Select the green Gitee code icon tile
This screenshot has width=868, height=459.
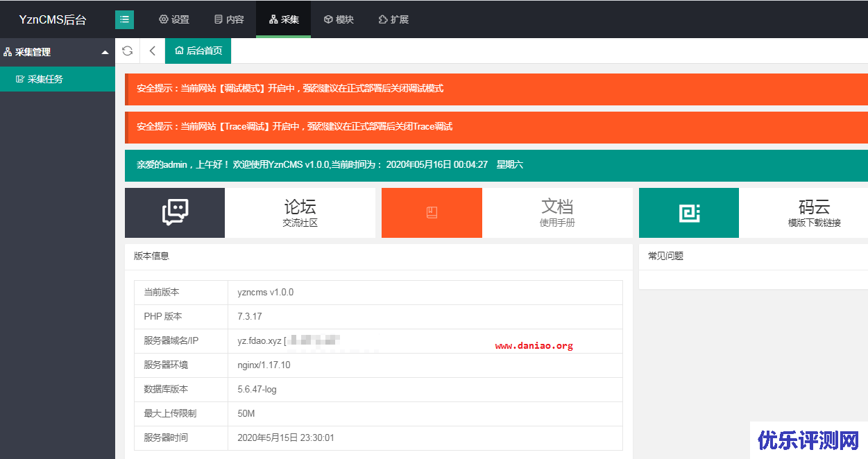point(688,212)
